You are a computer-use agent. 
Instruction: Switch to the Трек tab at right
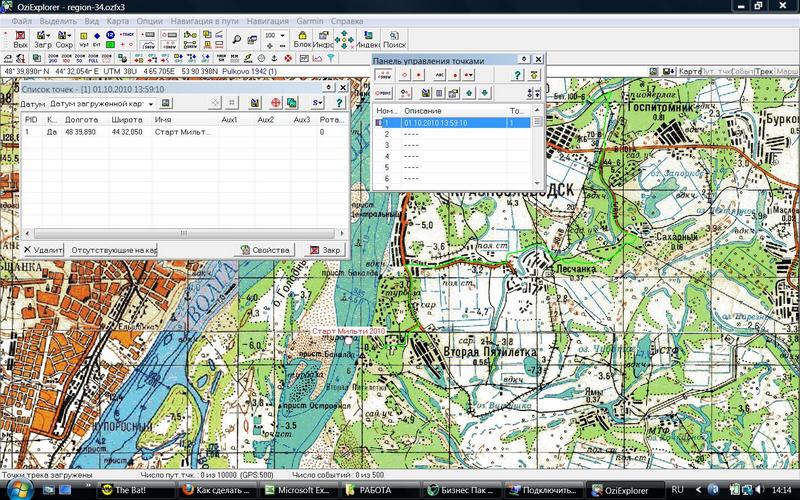(764, 71)
